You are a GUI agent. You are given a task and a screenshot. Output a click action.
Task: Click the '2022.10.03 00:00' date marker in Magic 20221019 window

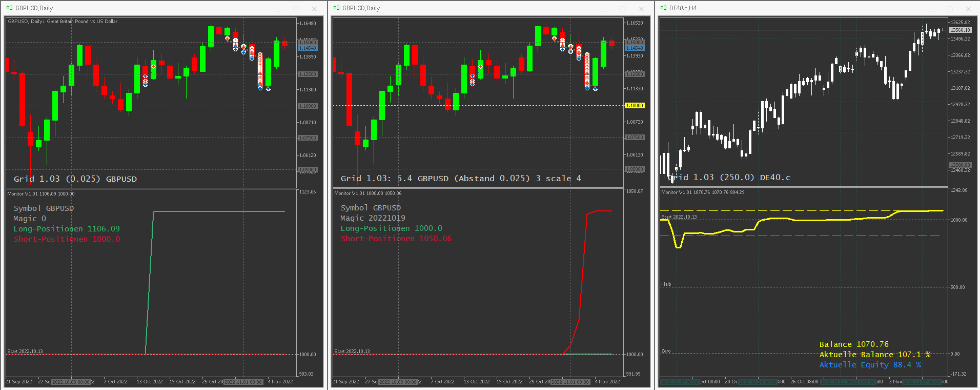click(398, 382)
